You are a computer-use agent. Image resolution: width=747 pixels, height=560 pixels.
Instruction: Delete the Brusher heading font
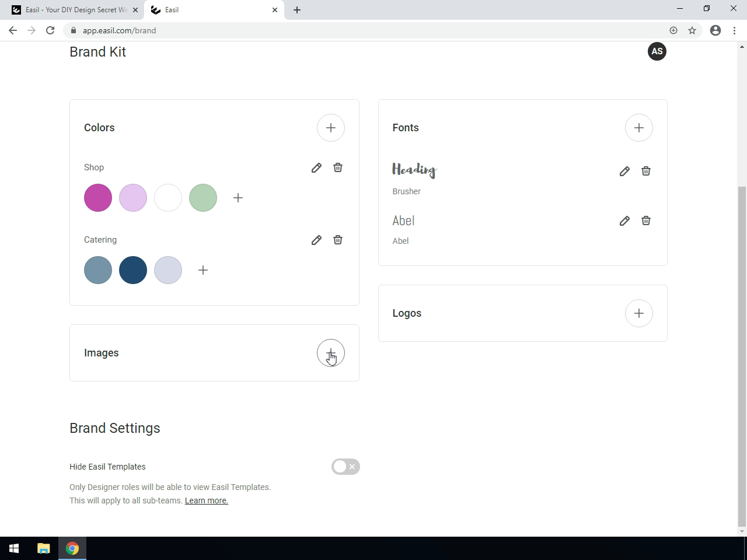646,171
